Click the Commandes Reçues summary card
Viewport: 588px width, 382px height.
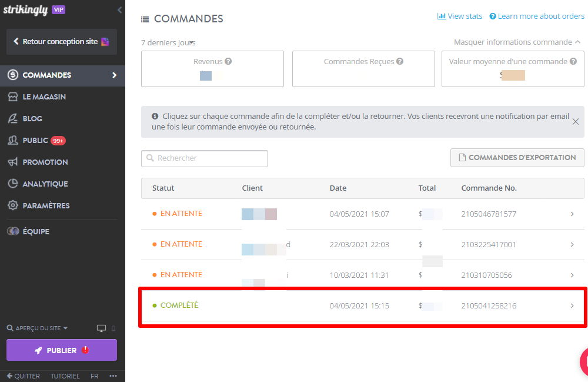pyautogui.click(x=363, y=69)
